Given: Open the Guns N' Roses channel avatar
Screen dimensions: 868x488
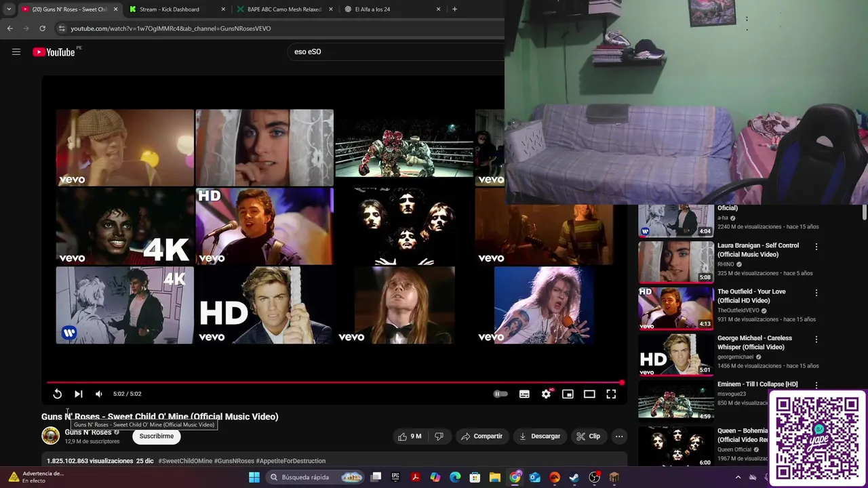Looking at the screenshot, I should point(51,436).
